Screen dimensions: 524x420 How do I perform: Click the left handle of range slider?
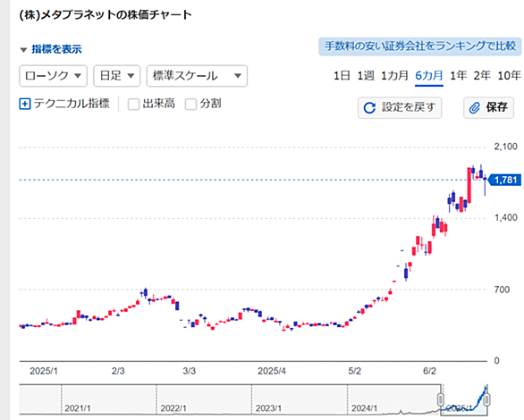coord(441,399)
